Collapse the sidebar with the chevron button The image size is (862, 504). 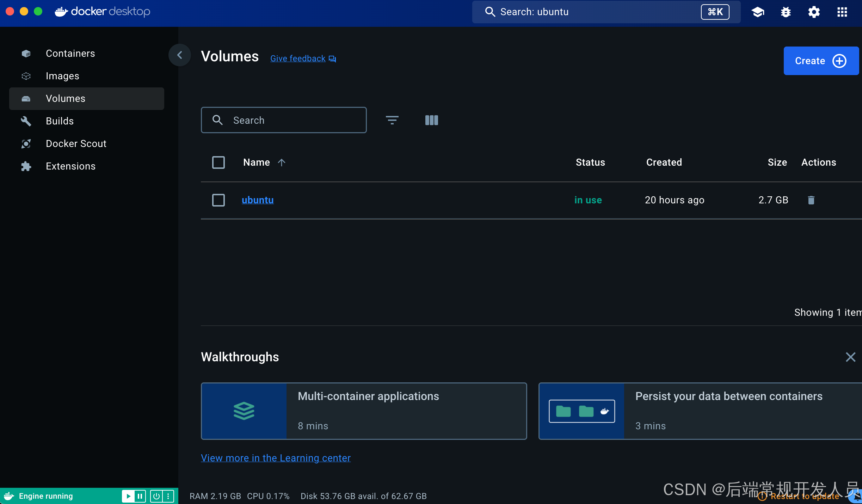coord(180,55)
